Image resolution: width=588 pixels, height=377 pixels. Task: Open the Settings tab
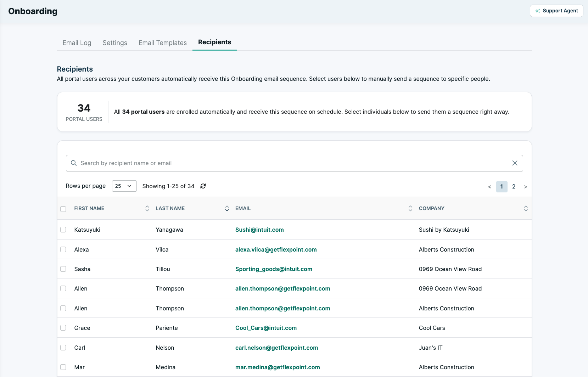tap(115, 43)
